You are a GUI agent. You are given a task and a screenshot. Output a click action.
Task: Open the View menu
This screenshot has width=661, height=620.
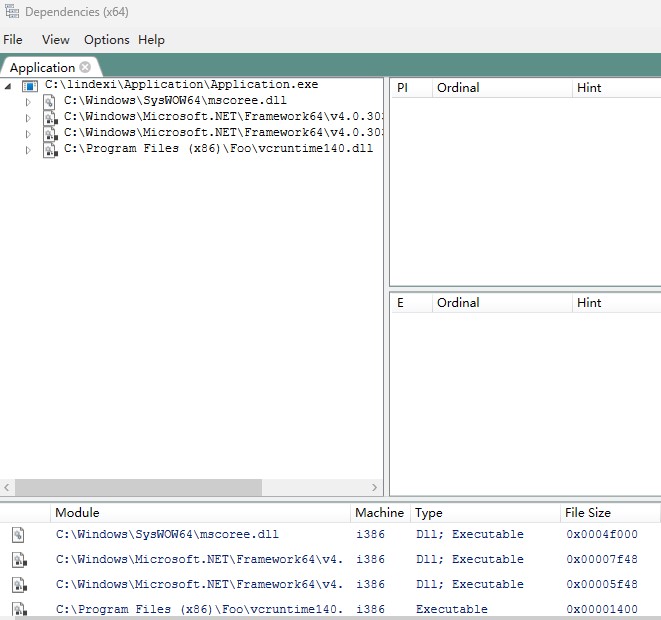pyautogui.click(x=56, y=40)
